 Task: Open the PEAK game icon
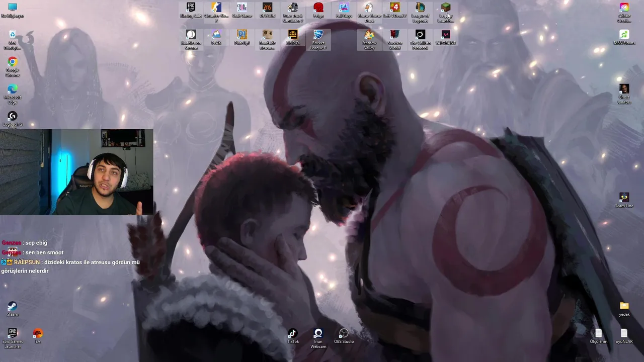[x=216, y=38]
